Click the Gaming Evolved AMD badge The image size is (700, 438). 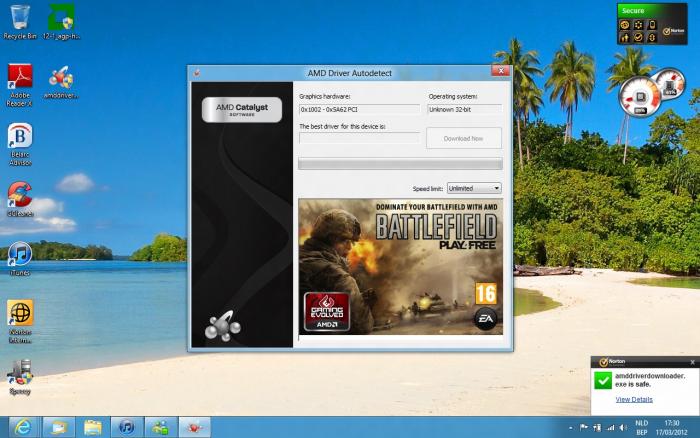[x=327, y=311]
